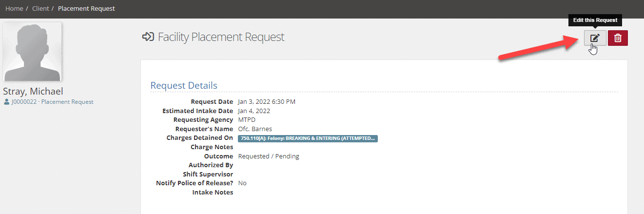Click the Requested / Pending outcome value

pos(269,156)
